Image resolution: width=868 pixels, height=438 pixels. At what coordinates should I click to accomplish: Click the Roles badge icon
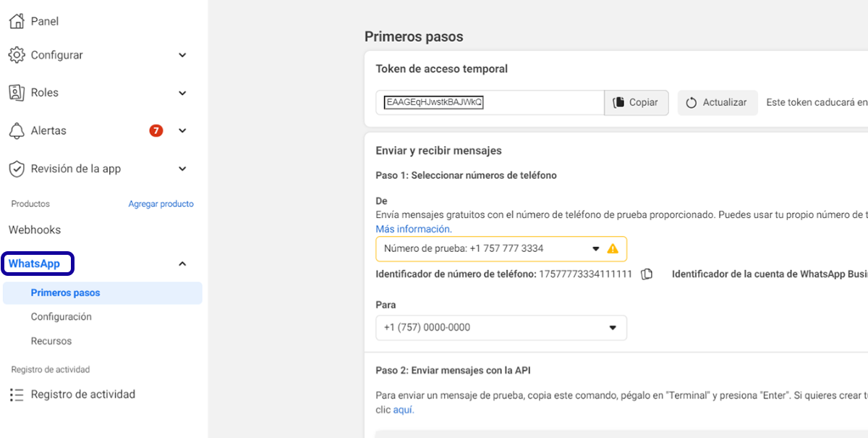(17, 93)
